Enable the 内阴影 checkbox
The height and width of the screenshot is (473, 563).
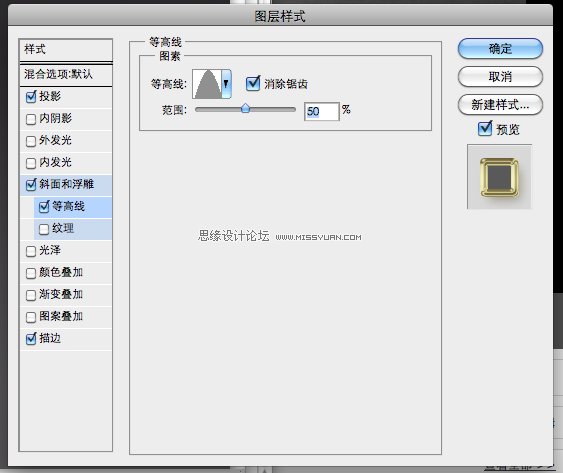[31, 119]
